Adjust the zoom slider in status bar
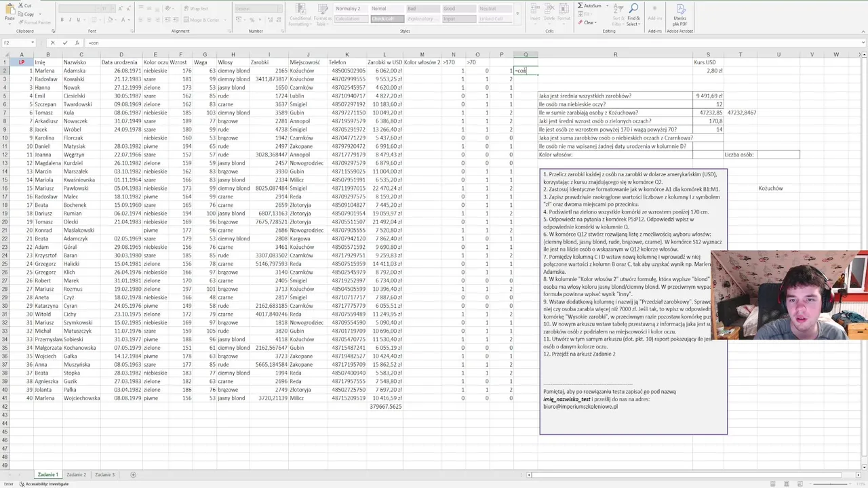 [x=831, y=484]
